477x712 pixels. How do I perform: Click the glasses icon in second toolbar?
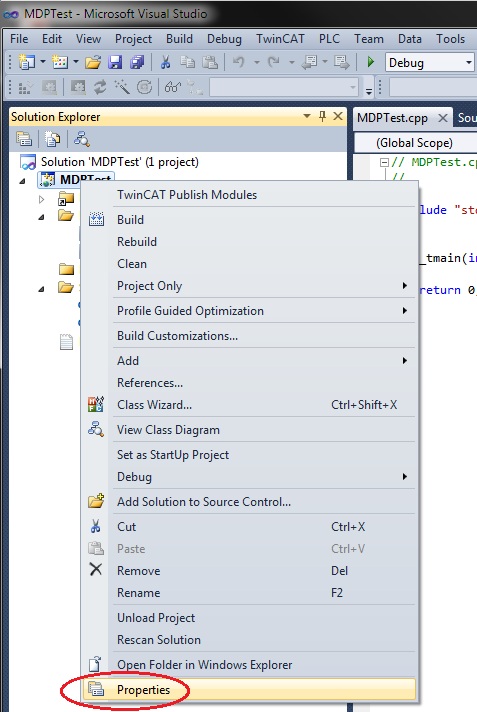click(173, 87)
